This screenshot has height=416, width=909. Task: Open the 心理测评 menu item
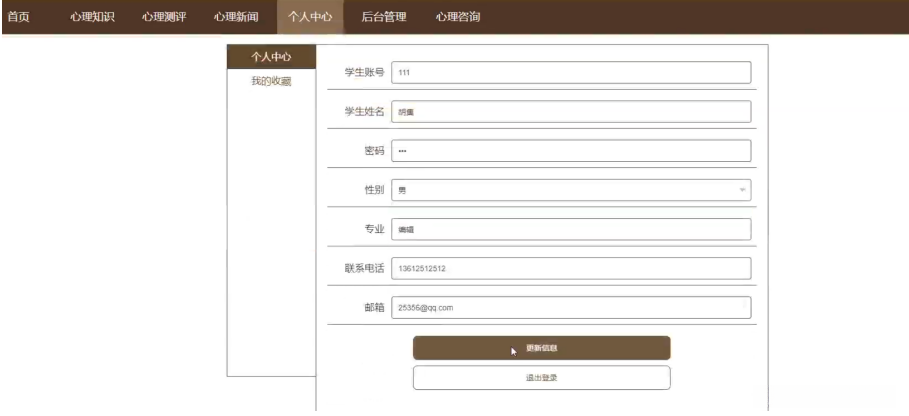[x=164, y=17]
